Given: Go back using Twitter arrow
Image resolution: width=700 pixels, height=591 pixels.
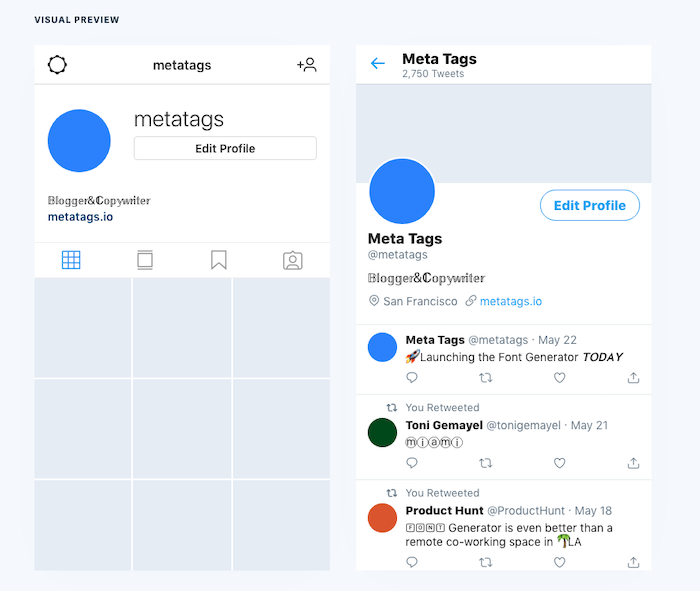Looking at the screenshot, I should point(377,64).
